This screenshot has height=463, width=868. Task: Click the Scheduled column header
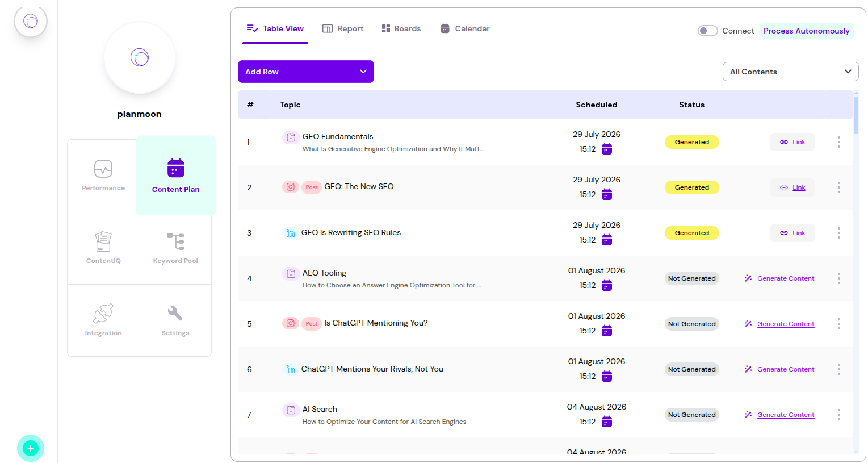(x=597, y=105)
